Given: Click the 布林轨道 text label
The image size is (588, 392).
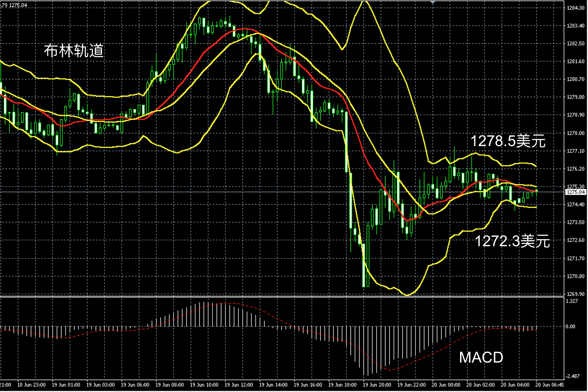Looking at the screenshot, I should (x=74, y=51).
